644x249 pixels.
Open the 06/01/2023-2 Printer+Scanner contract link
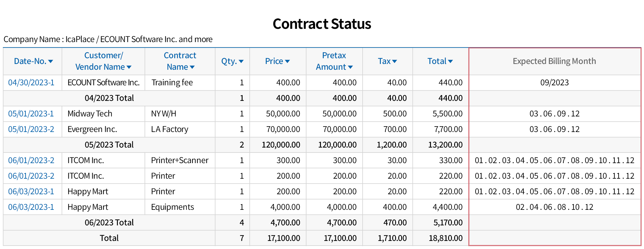[x=31, y=161]
